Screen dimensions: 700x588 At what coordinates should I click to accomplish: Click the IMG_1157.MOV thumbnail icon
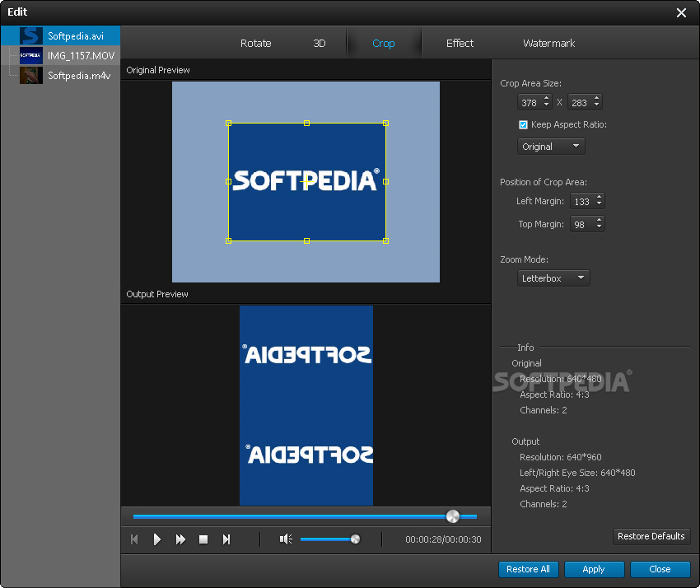pyautogui.click(x=31, y=56)
